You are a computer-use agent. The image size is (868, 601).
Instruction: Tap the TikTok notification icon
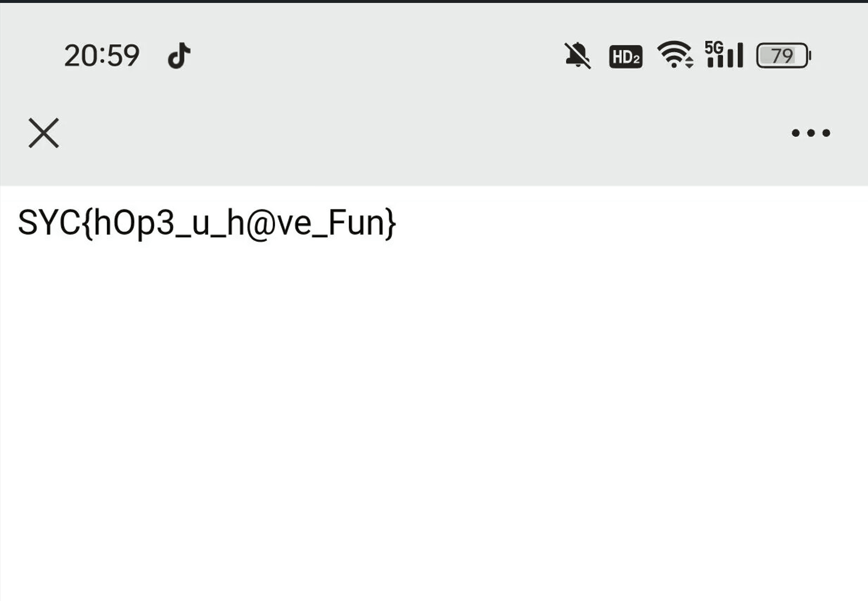[179, 56]
